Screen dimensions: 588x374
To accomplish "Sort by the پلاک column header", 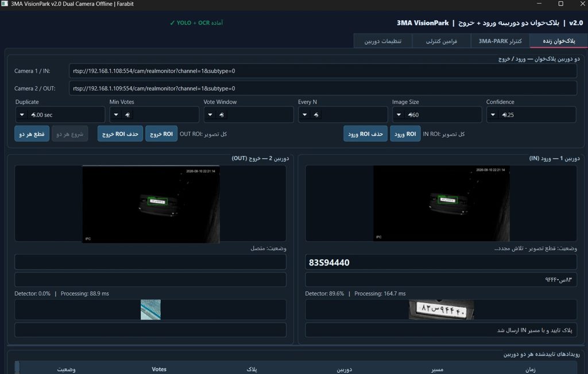I will pyautogui.click(x=252, y=369).
